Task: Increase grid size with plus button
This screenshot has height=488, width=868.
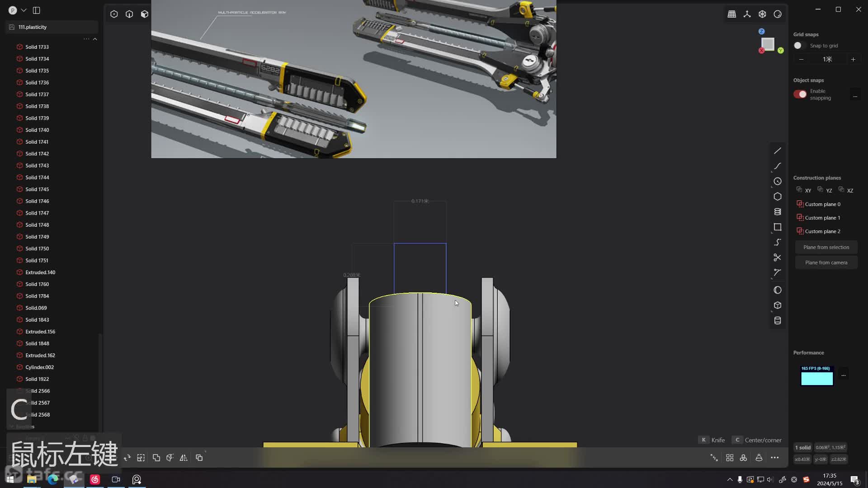Action: 853,59
